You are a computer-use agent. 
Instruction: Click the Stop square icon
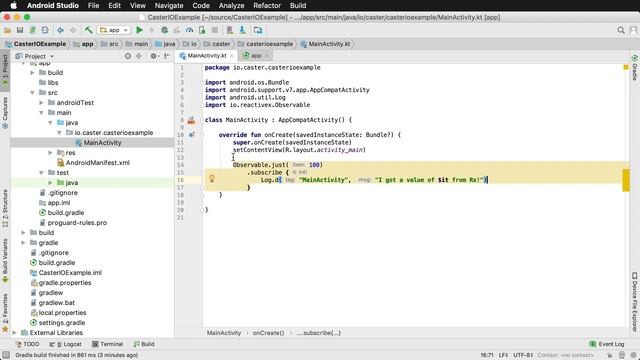[215, 30]
